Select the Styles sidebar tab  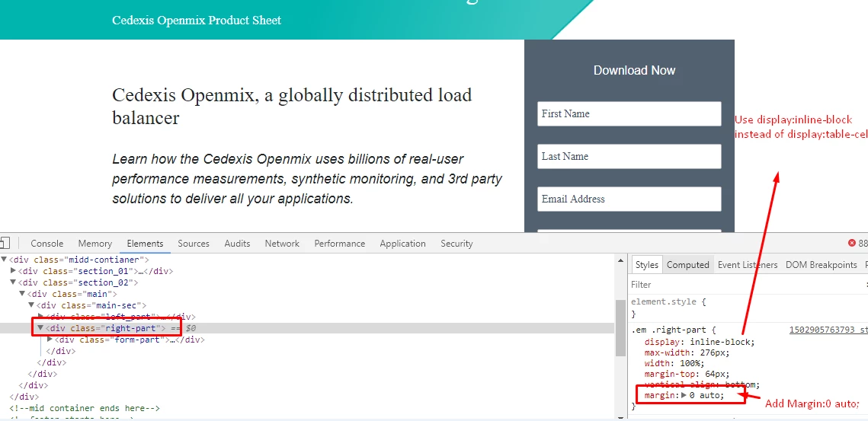tap(646, 265)
